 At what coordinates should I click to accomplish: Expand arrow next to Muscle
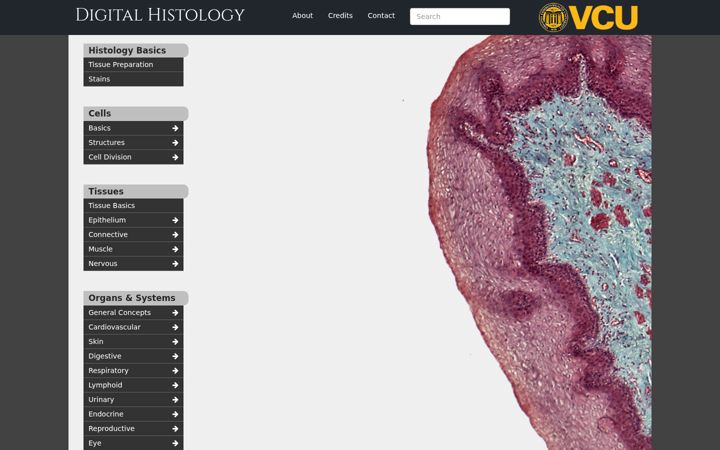[x=175, y=249]
